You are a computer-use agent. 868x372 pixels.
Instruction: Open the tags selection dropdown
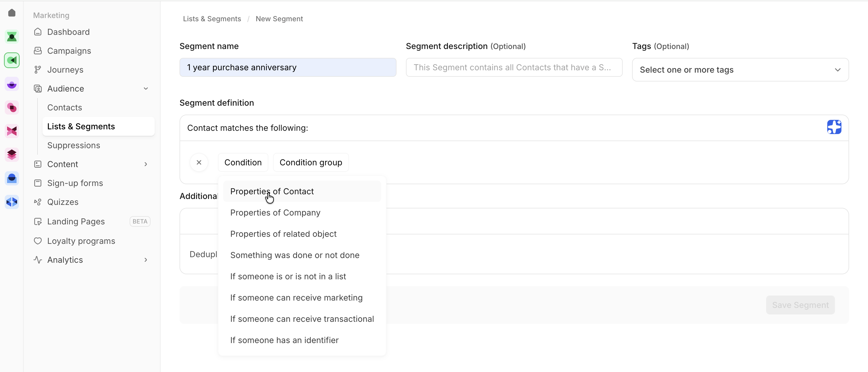pos(740,70)
